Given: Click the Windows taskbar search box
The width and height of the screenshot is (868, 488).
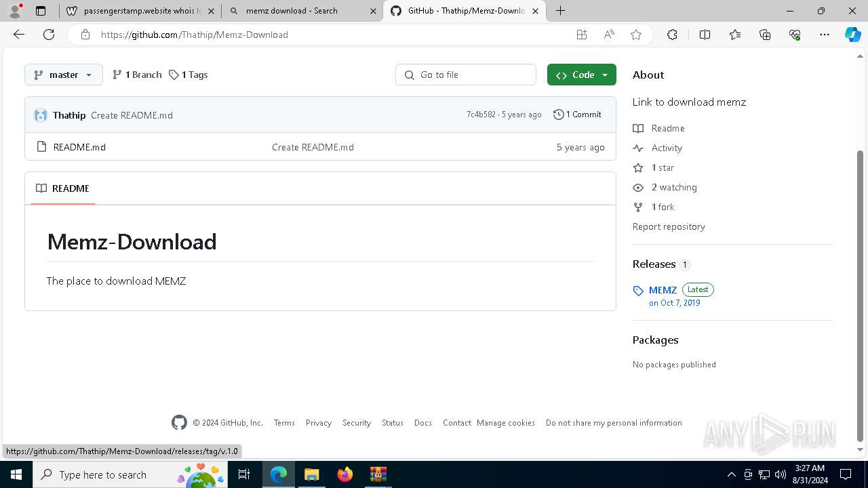Looking at the screenshot, I should [130, 474].
